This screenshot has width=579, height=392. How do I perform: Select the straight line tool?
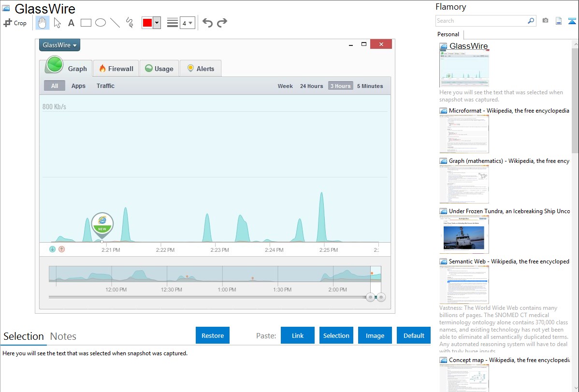coord(115,23)
